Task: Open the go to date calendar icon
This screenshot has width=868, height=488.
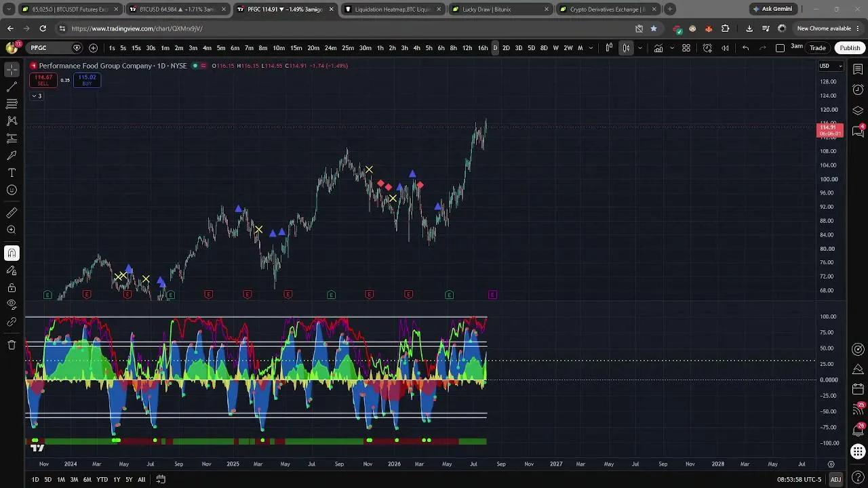Action: coord(161,480)
